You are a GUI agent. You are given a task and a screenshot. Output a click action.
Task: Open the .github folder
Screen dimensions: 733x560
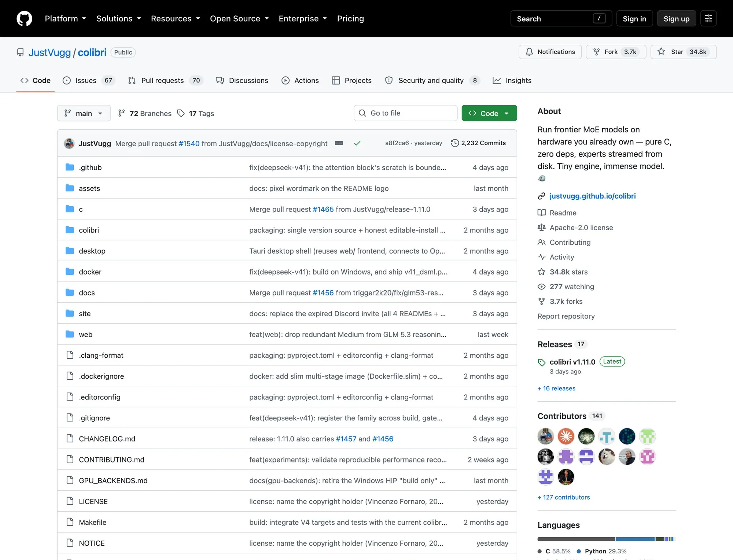(x=90, y=167)
